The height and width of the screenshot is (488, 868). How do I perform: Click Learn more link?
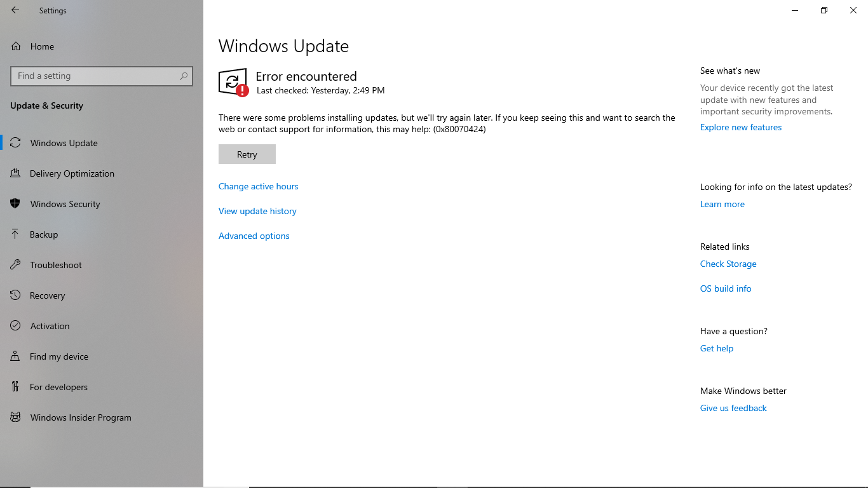(722, 204)
